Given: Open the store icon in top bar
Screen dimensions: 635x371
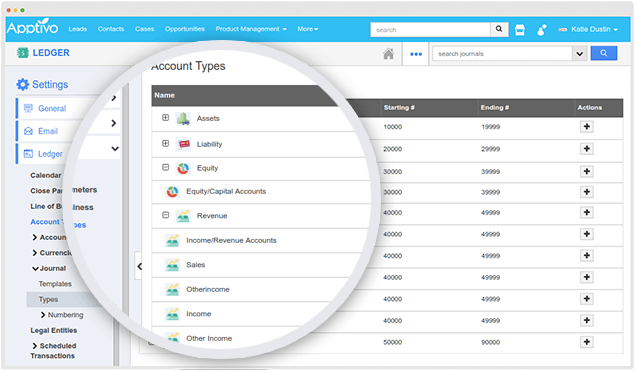Looking at the screenshot, I should (520, 30).
